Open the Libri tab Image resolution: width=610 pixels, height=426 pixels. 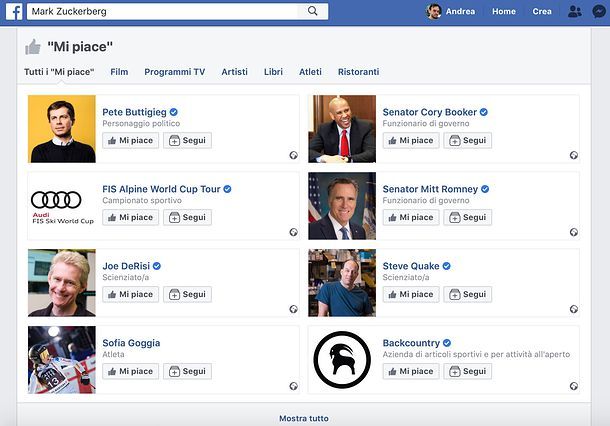(x=273, y=72)
